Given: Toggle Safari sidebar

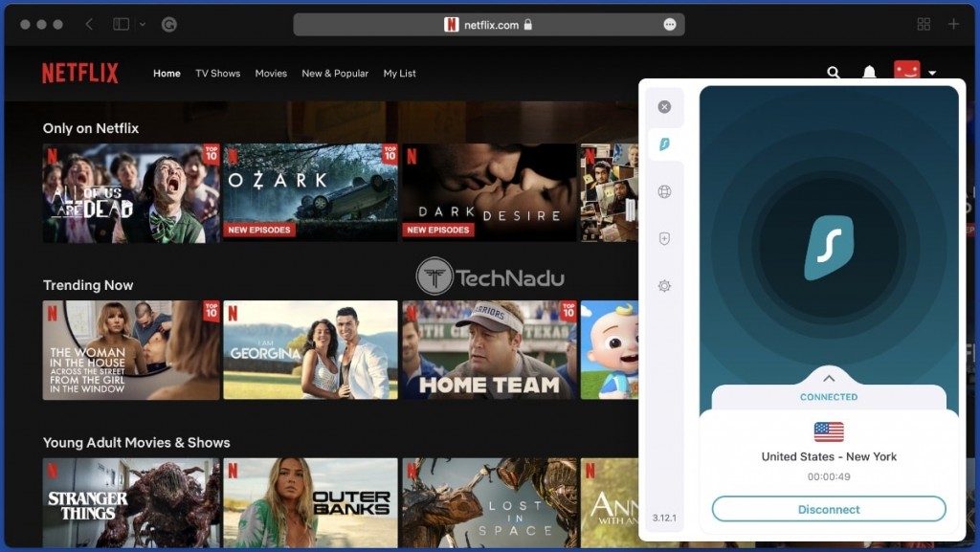Looking at the screenshot, I should (x=122, y=24).
